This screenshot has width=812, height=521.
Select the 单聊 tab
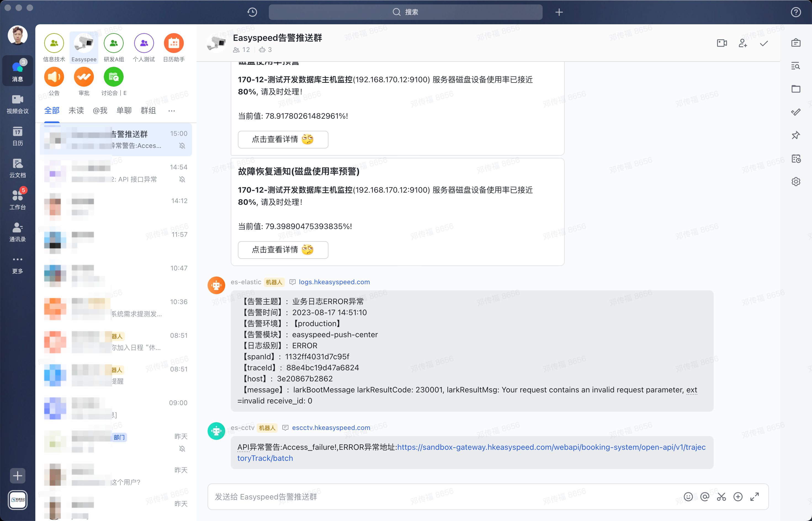pos(124,111)
